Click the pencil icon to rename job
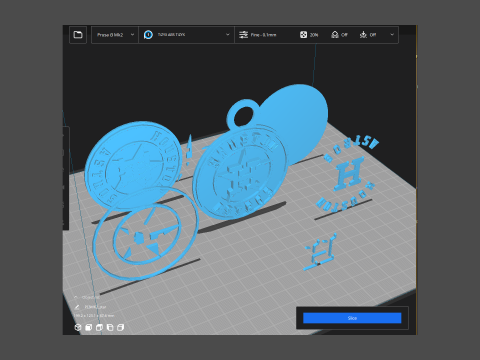 click(x=77, y=307)
